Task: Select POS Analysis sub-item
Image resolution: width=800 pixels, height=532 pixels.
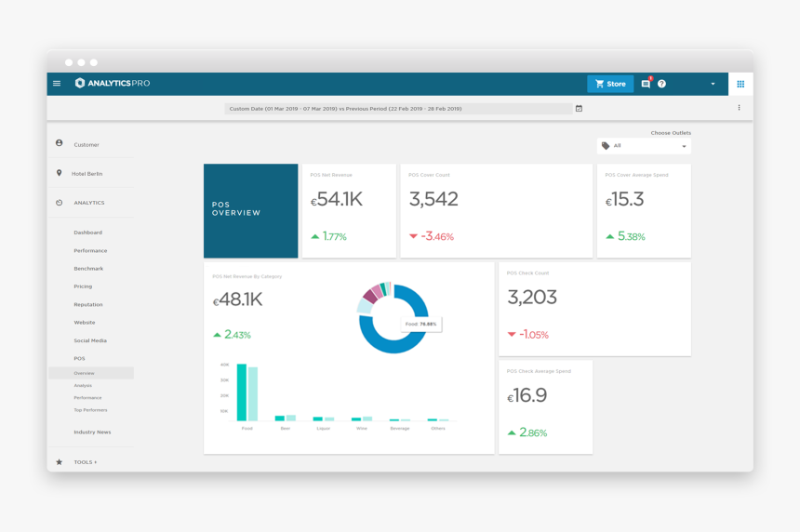Action: pyautogui.click(x=83, y=386)
